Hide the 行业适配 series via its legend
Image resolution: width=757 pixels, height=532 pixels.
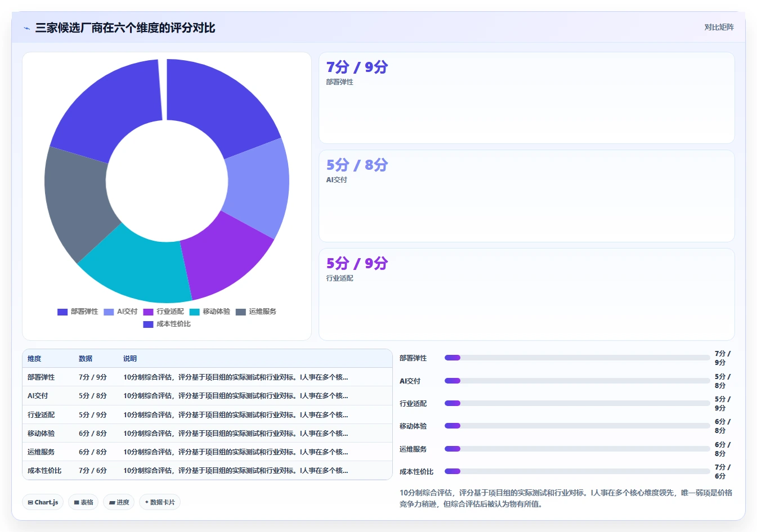(163, 312)
